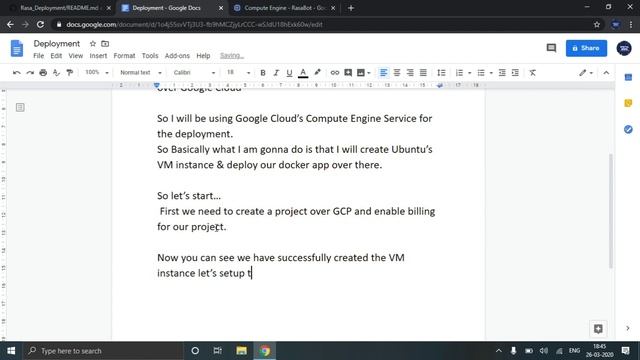Image resolution: width=640 pixels, height=360 pixels.
Task: Clear formatting from selected text
Action: tap(533, 73)
